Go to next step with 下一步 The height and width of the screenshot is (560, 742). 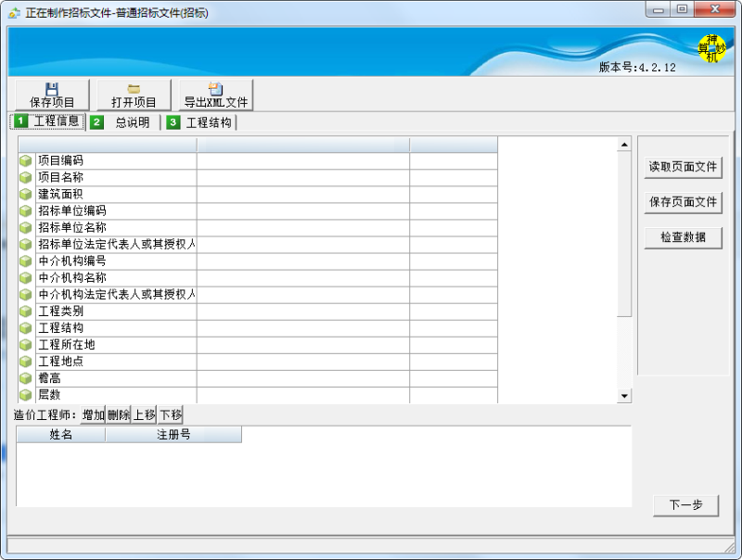click(x=685, y=505)
